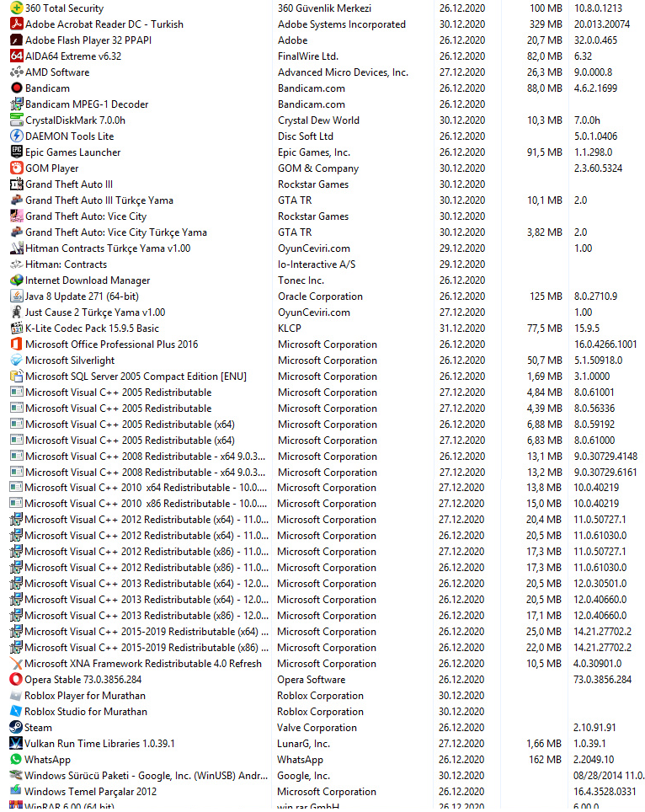Select the GOM Player icon
645x812 pixels.
[17, 168]
